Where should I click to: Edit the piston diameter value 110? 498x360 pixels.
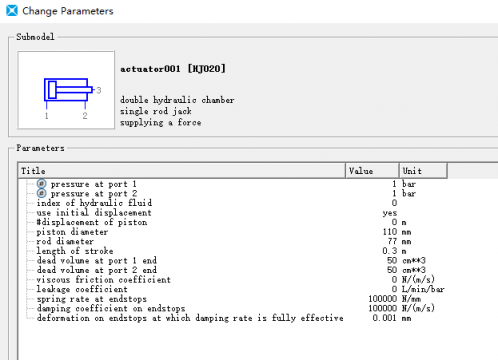point(390,232)
